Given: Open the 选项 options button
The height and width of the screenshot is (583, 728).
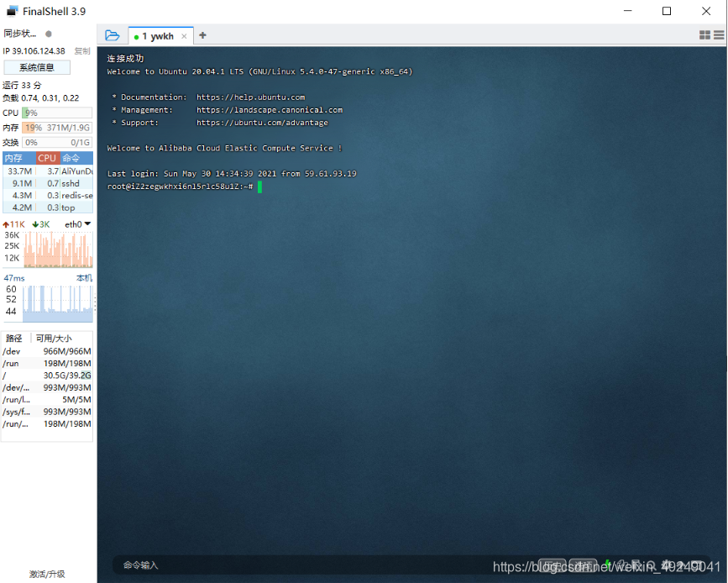Looking at the screenshot, I should tap(583, 565).
